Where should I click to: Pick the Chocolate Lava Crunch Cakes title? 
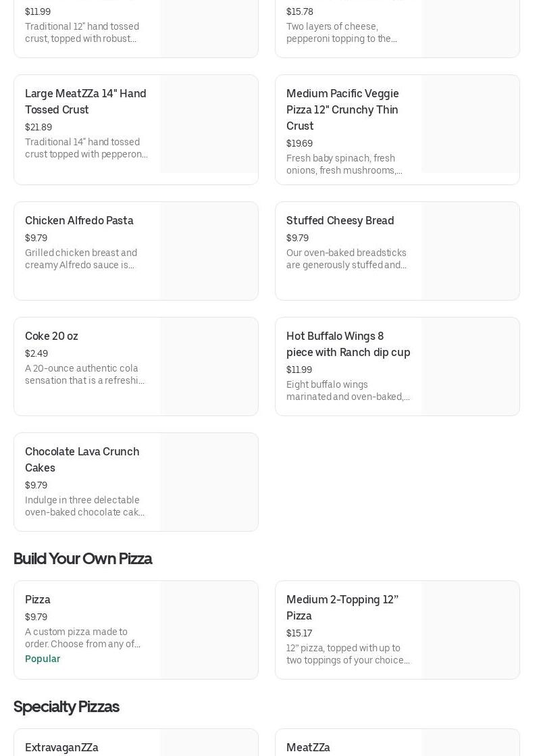pyautogui.click(x=82, y=459)
